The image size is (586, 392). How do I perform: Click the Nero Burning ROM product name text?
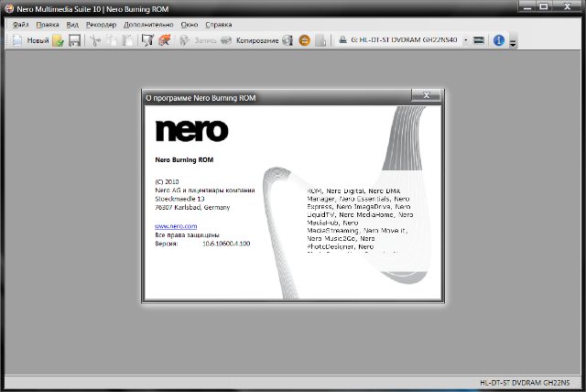184,159
